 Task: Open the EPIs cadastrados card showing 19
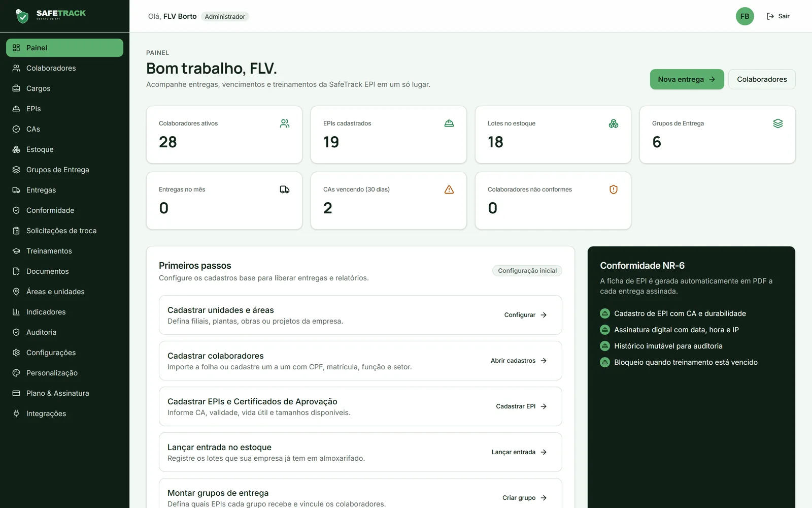pyautogui.click(x=389, y=135)
